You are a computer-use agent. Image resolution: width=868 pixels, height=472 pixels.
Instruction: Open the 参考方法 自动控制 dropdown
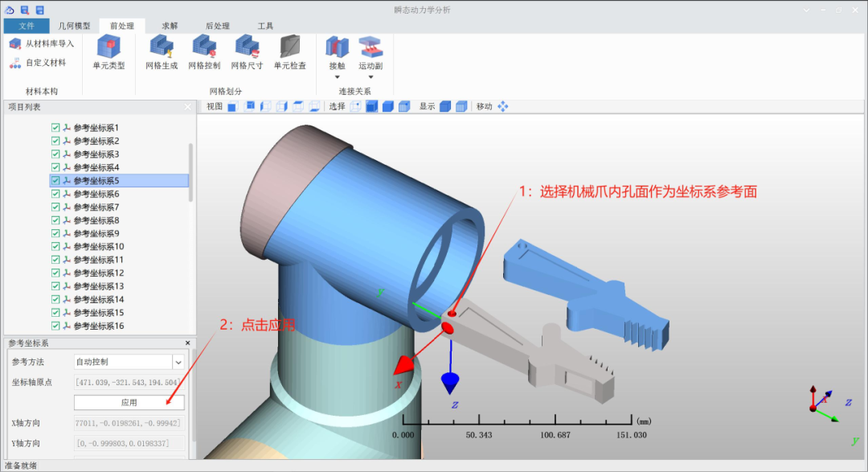tap(178, 363)
